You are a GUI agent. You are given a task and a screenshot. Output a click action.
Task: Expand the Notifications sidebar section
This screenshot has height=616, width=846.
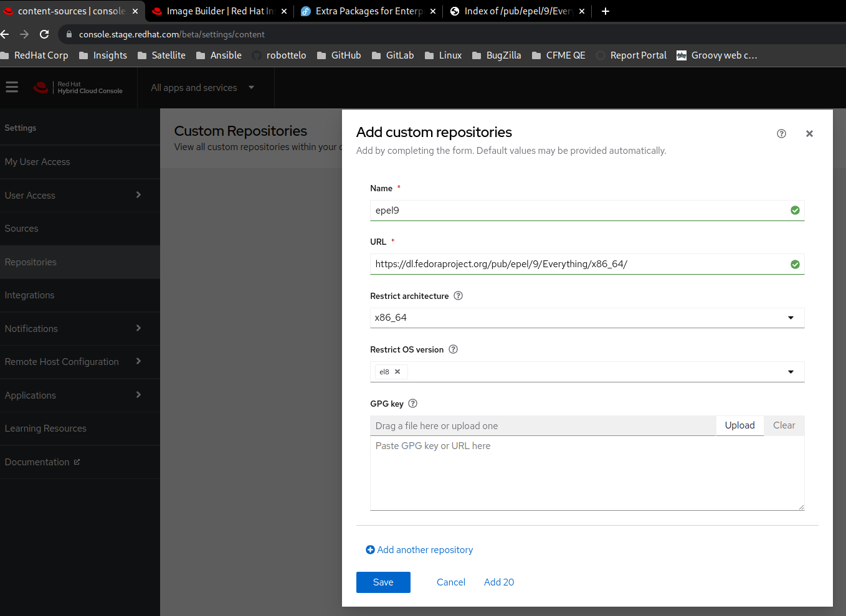coord(138,328)
